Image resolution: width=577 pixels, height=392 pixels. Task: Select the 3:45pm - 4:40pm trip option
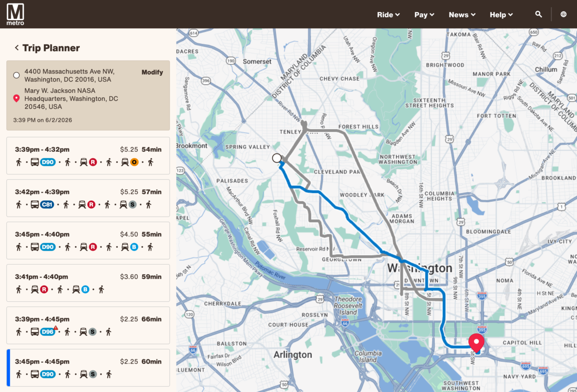pyautogui.click(x=88, y=240)
